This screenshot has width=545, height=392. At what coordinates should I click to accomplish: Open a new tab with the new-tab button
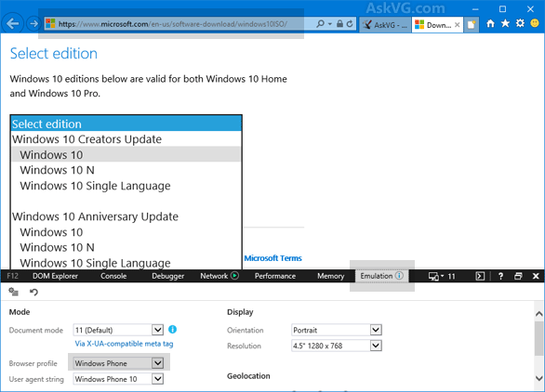coord(472,25)
